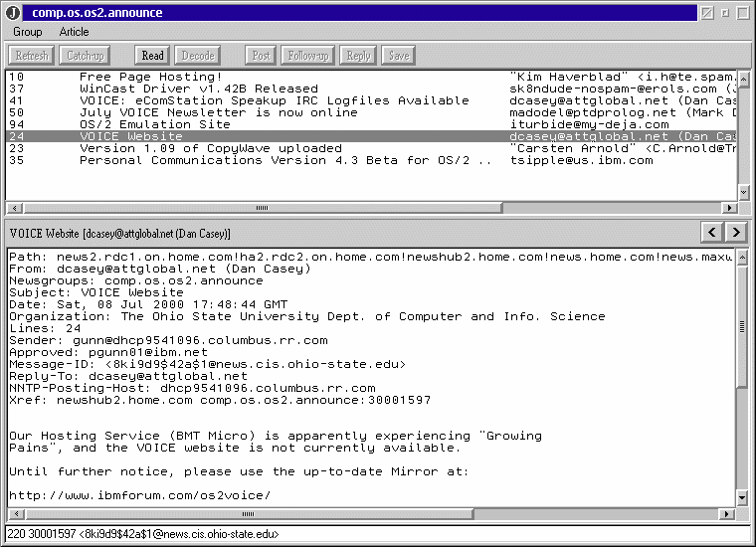Image resolution: width=756 pixels, height=547 pixels.
Task: Click the status bar response text '220 30001597'
Action: click(x=142, y=534)
